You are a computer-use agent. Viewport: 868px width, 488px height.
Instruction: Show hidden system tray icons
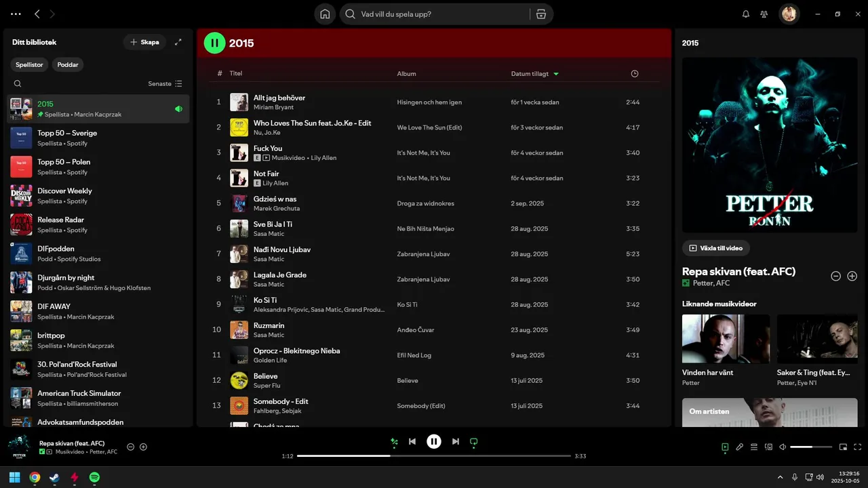[780, 477]
